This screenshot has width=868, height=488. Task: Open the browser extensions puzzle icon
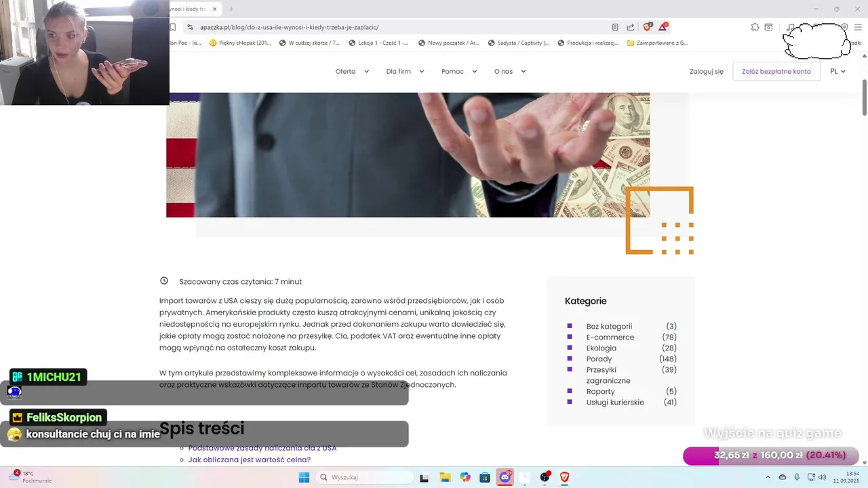pyautogui.click(x=755, y=27)
